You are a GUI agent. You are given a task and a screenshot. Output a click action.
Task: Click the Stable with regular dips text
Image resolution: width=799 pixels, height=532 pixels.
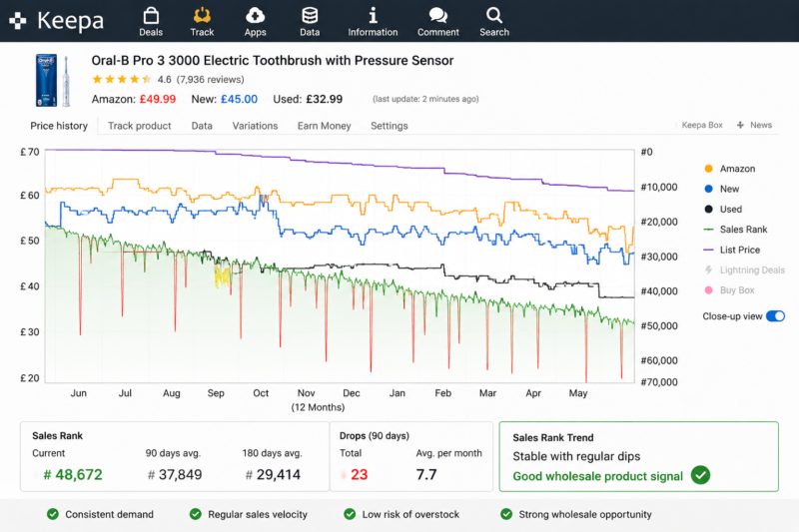click(576, 456)
